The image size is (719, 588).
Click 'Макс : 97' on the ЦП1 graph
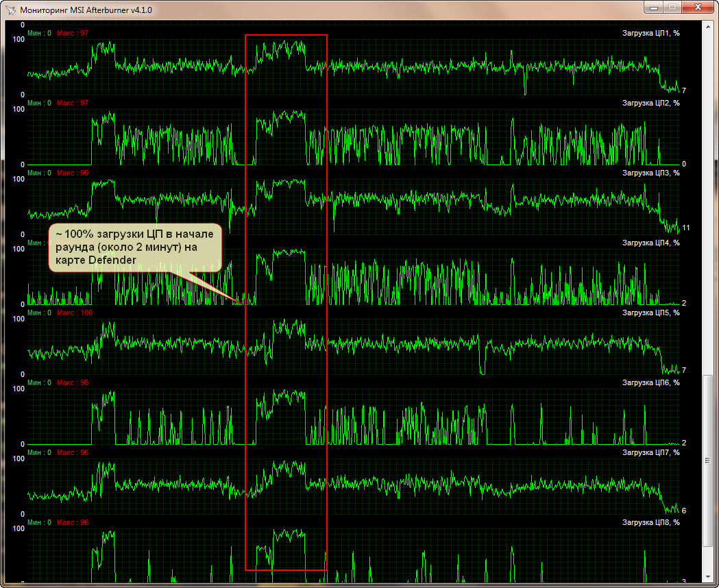(73, 33)
